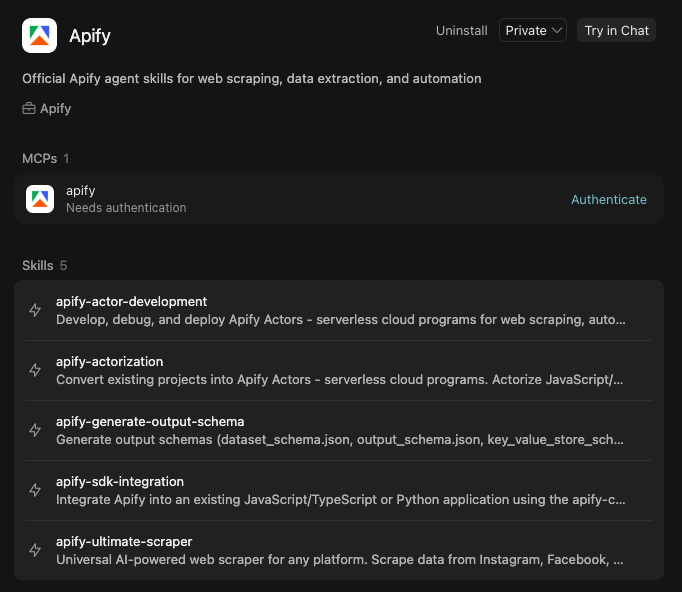Click 'Convert existing projects into Apify Actors' description
Image resolution: width=682 pixels, height=592 pixels.
[340, 380]
